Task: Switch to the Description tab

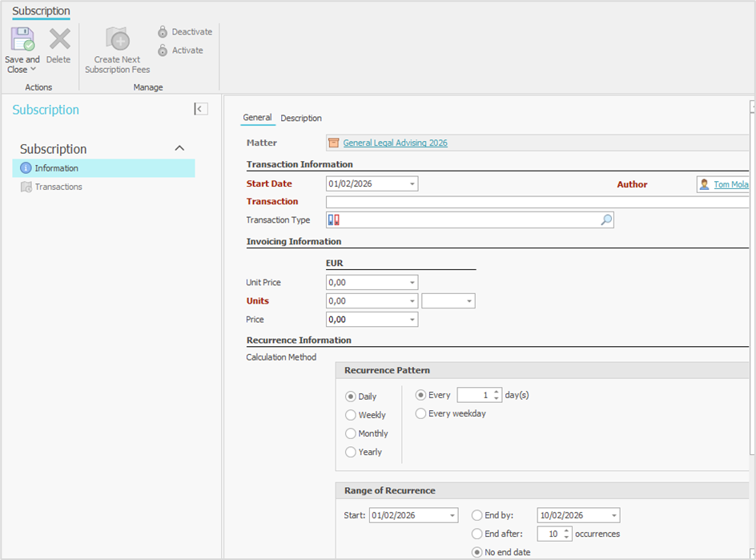Action: (301, 119)
